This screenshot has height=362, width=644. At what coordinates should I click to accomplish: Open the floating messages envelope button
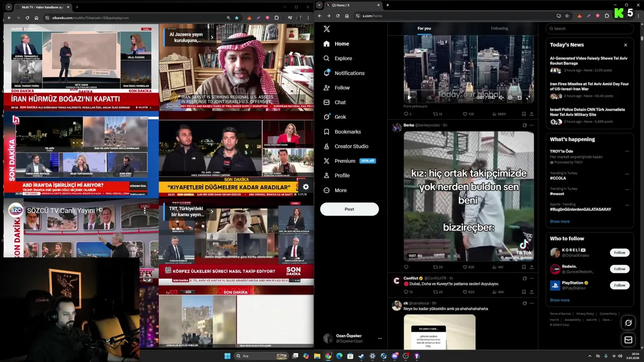pos(628,340)
